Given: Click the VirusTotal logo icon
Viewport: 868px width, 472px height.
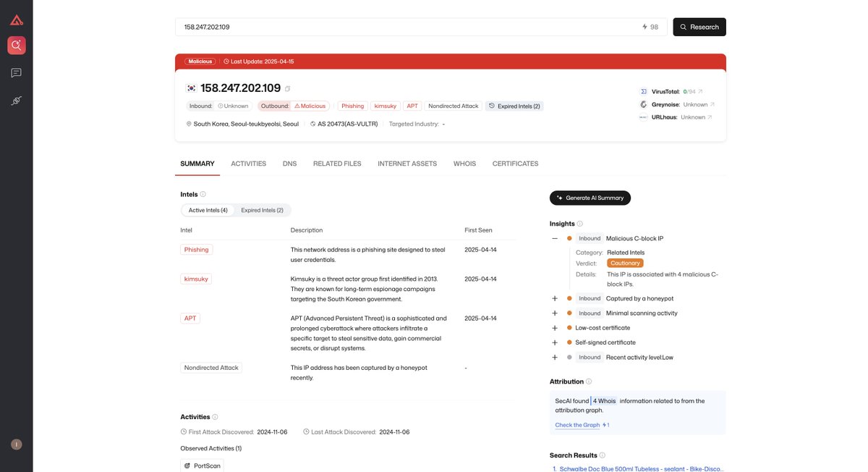Looking at the screenshot, I should coord(644,91).
